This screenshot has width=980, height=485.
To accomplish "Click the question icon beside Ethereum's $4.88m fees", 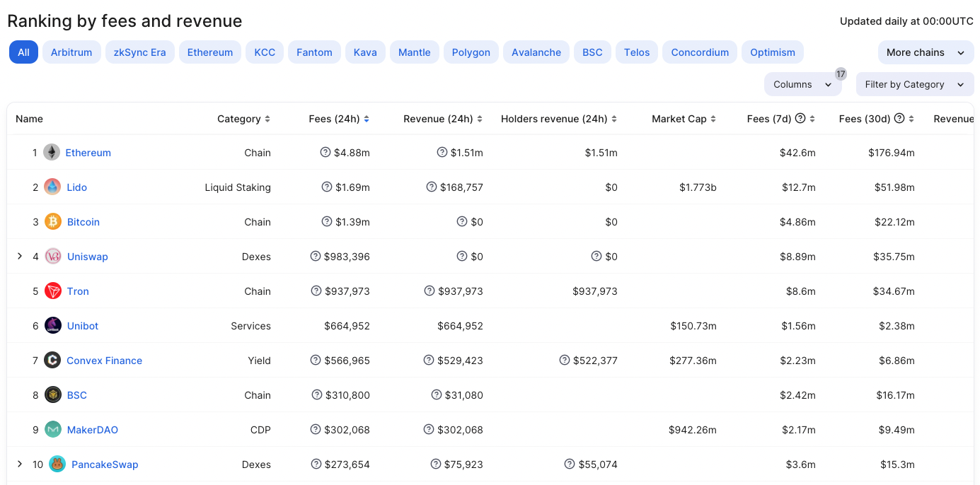I will click(x=325, y=152).
